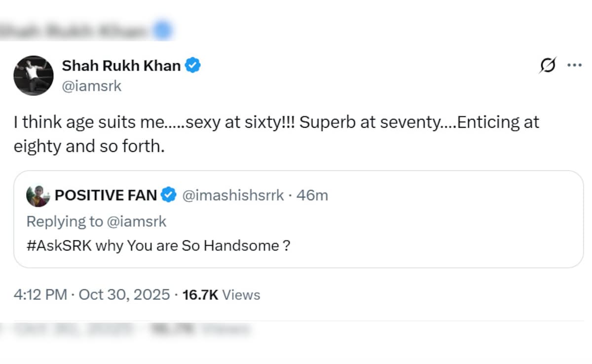Open Shah Rukh Khan's profile avatar
This screenshot has width=592, height=364.
point(34,75)
